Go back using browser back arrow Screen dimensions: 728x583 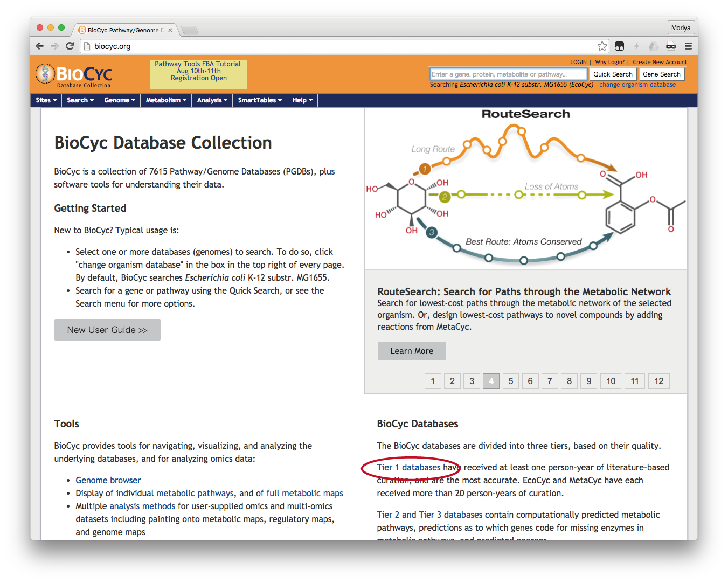tap(39, 46)
